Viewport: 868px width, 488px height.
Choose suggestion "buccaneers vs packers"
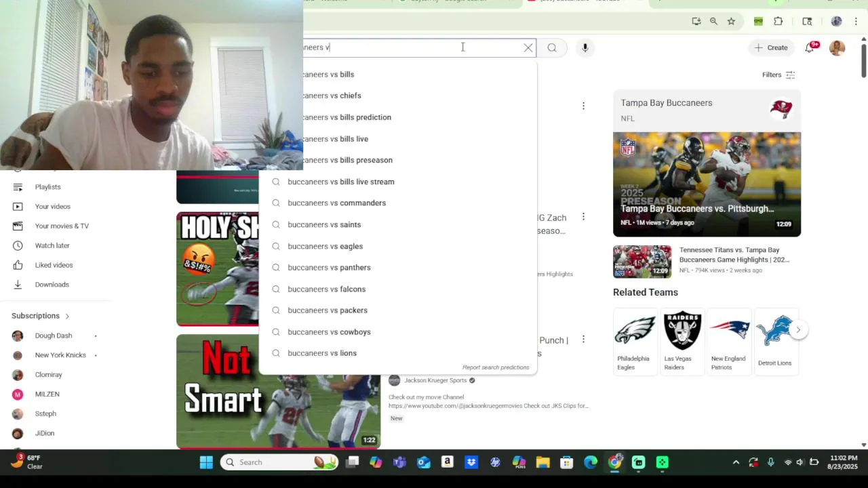tap(398, 310)
